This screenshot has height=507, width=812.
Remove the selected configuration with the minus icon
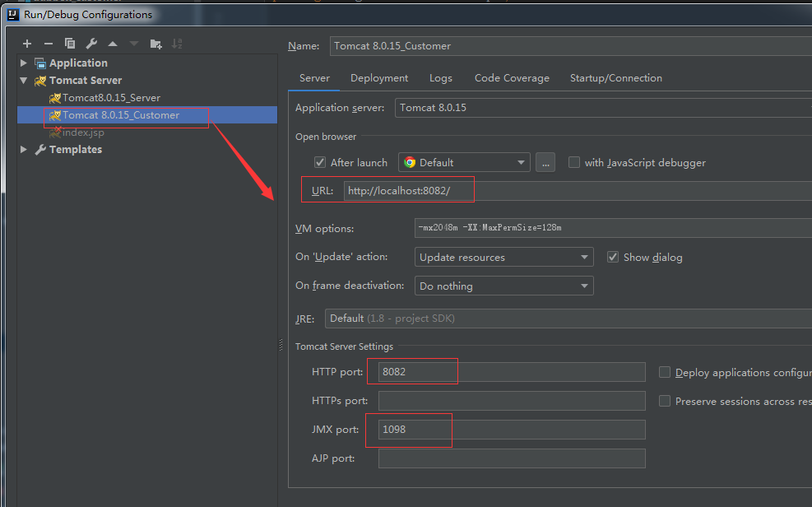coord(49,44)
